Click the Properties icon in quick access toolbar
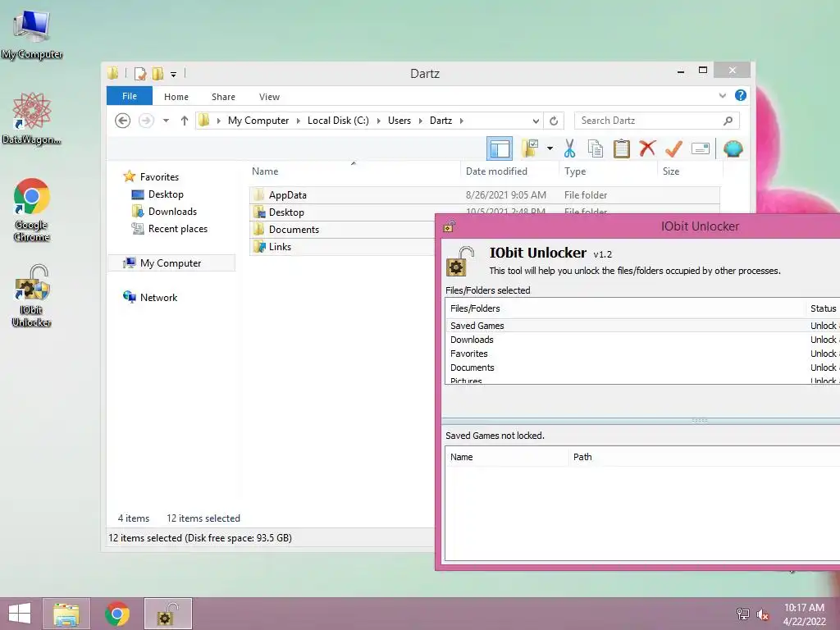 tap(139, 73)
